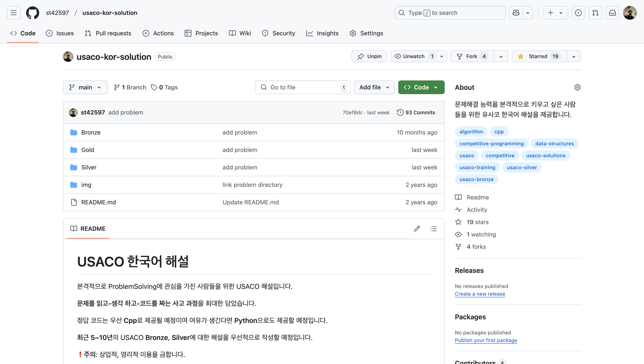Open Copilot dropdown arrow next to Copilot icon

(x=528, y=13)
